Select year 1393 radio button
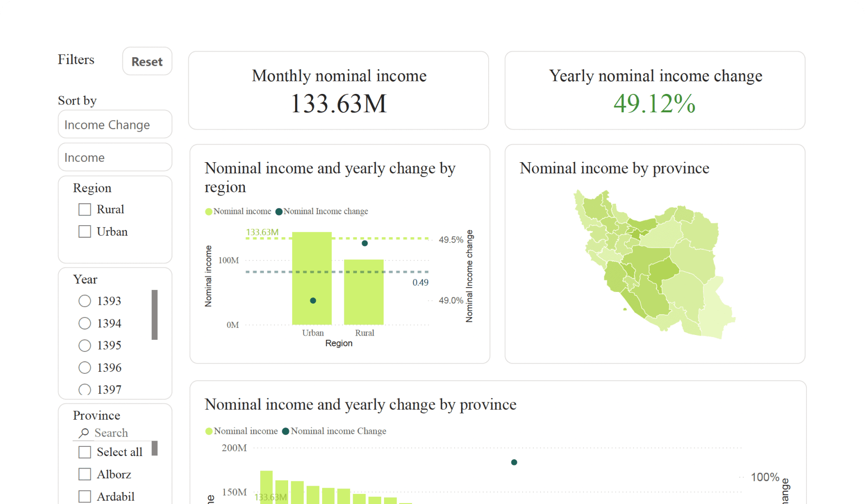This screenshot has height=504, width=865. (85, 301)
